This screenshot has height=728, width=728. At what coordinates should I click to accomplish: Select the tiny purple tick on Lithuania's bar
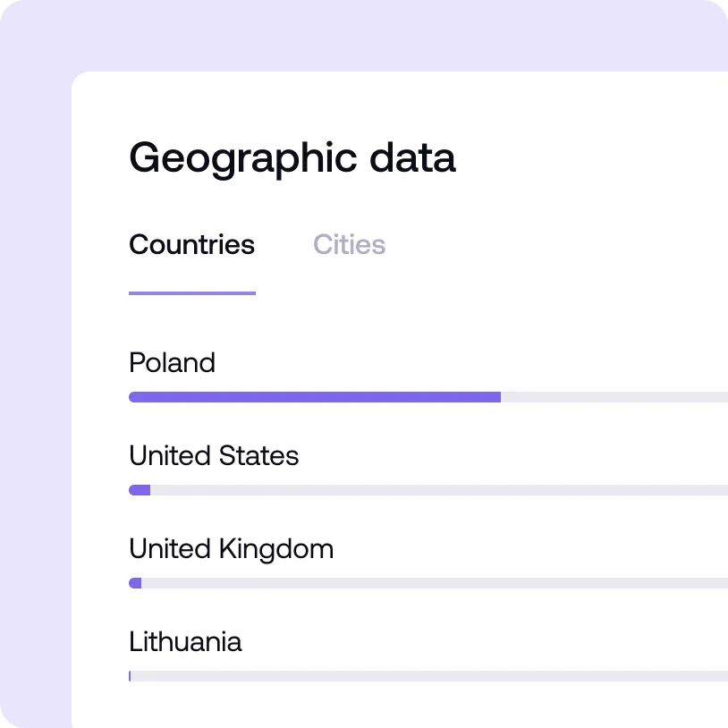tap(131, 675)
